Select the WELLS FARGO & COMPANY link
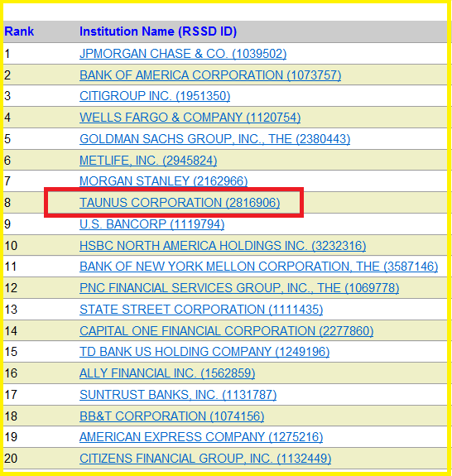Image resolution: width=452 pixels, height=476 pixels. pyautogui.click(x=190, y=118)
